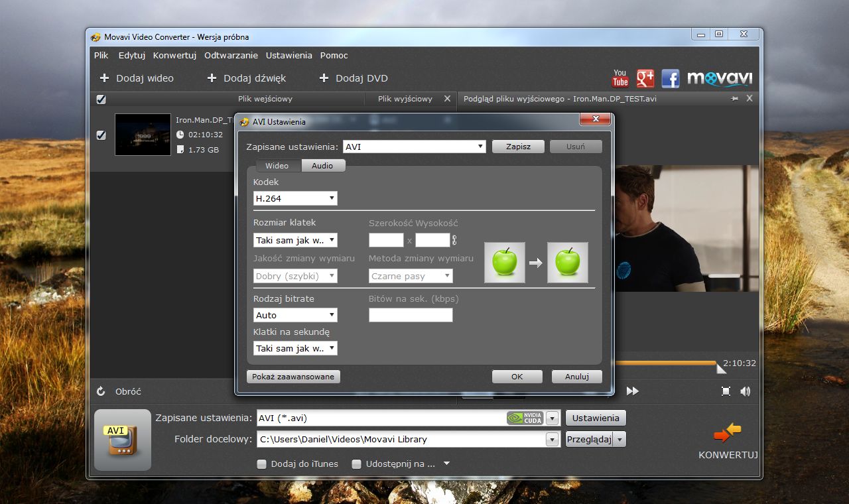Open the Plik menu
Viewport: 849px width, 504px height.
[x=101, y=56]
